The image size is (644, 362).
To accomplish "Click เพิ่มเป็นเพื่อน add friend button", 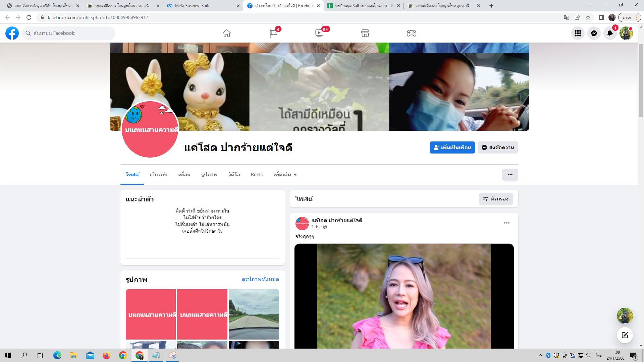I will [452, 147].
